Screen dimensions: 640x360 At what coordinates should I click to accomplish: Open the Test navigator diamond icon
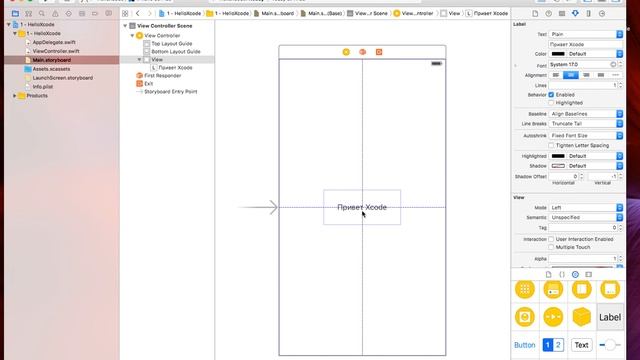click(x=68, y=13)
